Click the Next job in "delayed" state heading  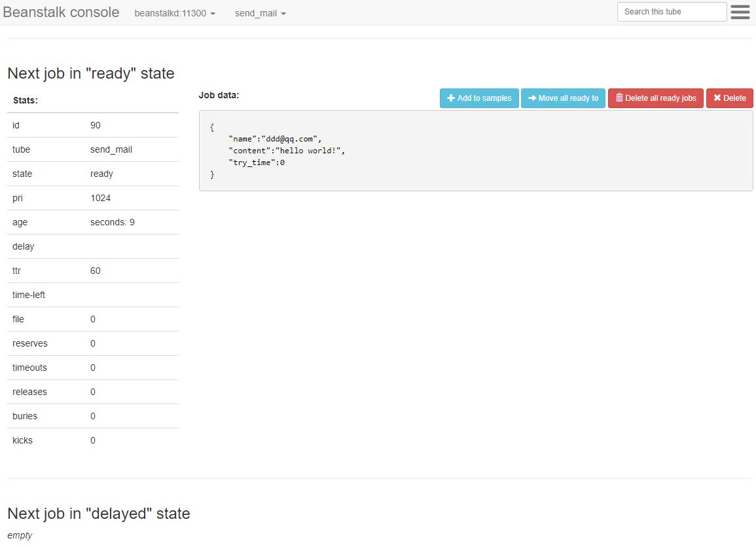99,514
